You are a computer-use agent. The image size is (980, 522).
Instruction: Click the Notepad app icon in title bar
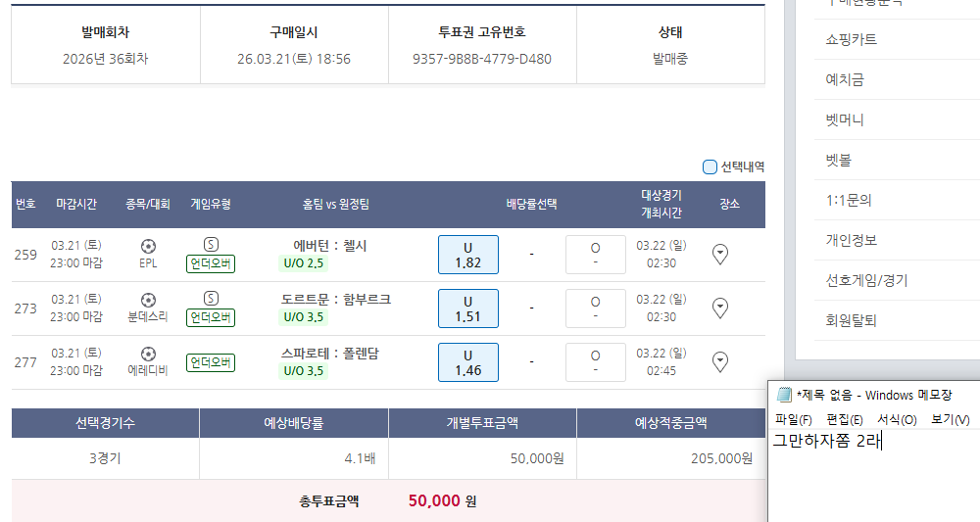point(784,395)
